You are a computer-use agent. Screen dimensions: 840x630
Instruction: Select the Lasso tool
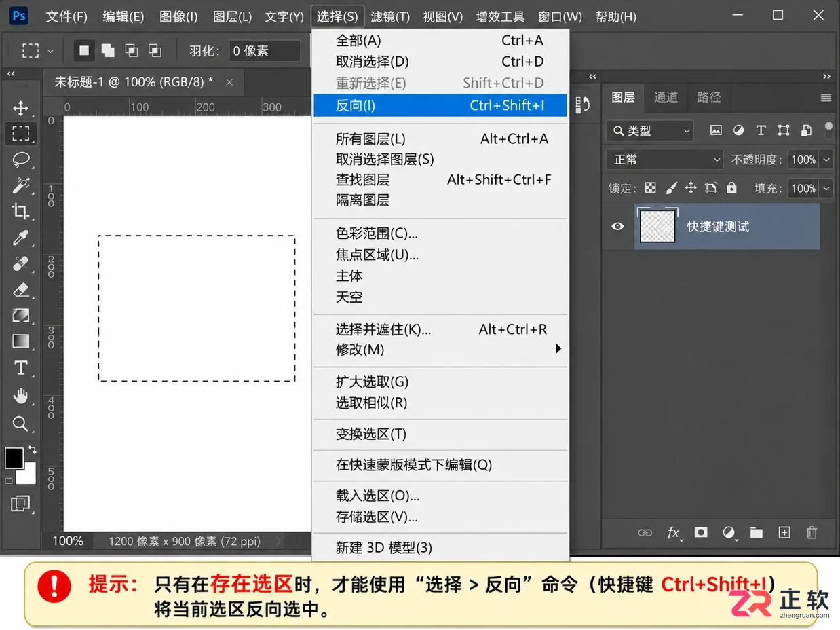[x=20, y=160]
